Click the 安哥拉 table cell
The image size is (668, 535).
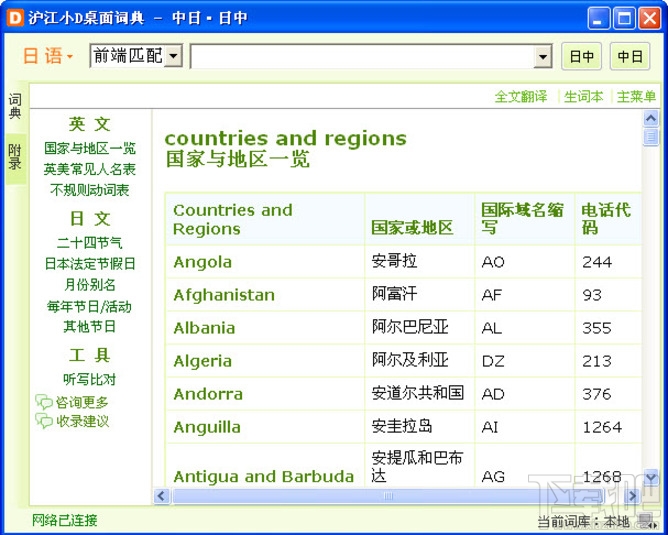click(394, 261)
